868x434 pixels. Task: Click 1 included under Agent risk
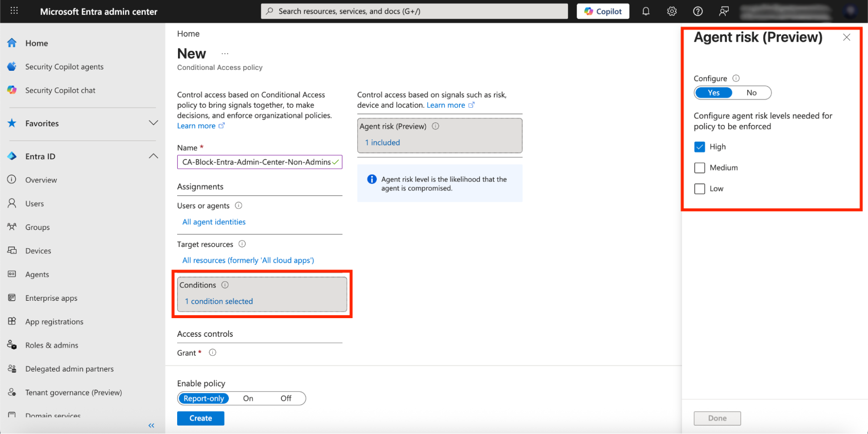tap(383, 142)
